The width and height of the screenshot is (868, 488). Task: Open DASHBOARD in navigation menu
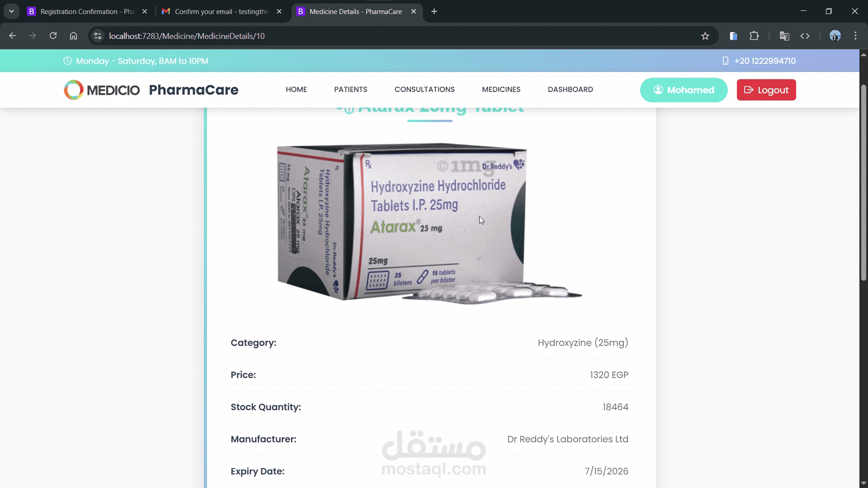(570, 89)
